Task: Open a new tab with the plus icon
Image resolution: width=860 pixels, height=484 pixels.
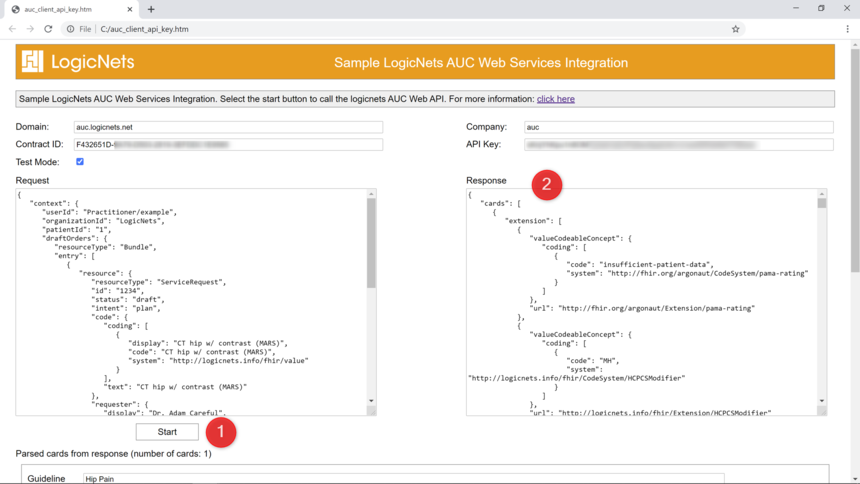Action: point(151,9)
